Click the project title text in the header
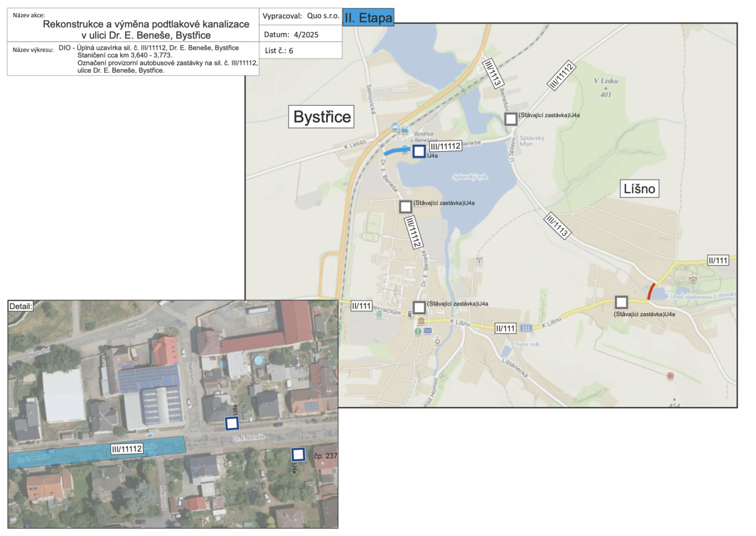Viewport: 756px width, 536px height. pyautogui.click(x=146, y=30)
